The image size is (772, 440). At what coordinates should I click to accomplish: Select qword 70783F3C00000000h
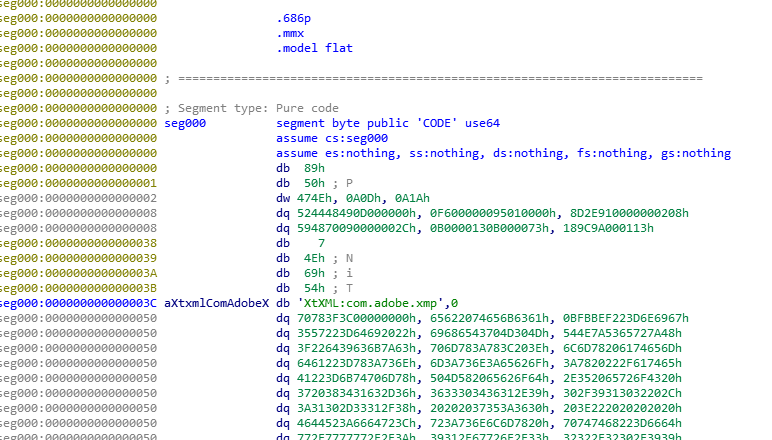tap(356, 318)
